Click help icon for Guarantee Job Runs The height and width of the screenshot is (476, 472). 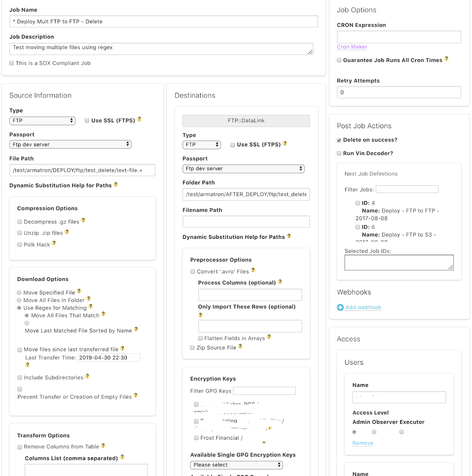tap(446, 58)
